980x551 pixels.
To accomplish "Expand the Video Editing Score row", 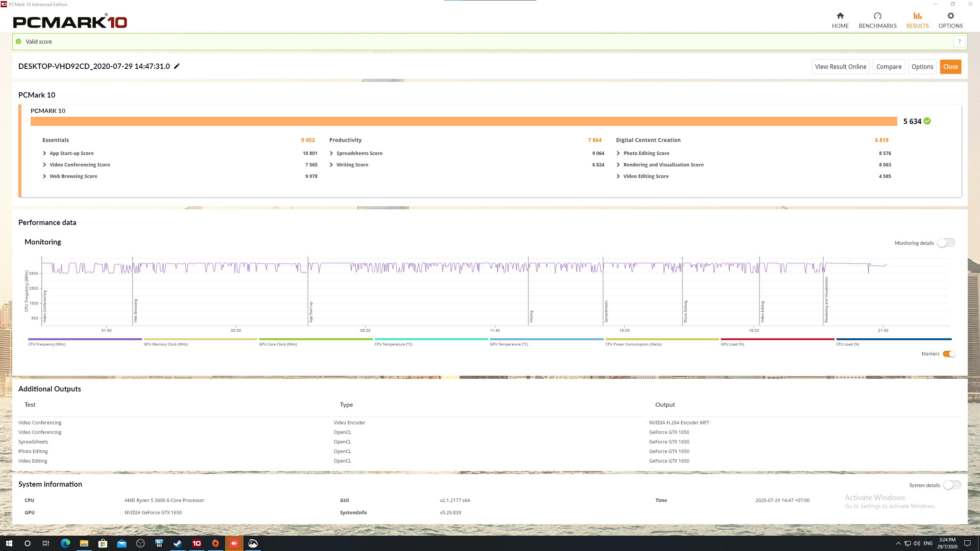I will (618, 176).
